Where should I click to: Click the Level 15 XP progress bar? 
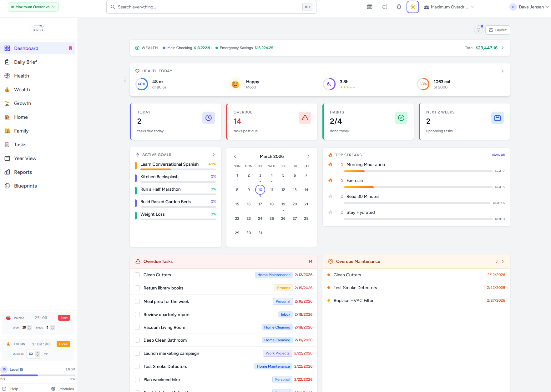pos(38,375)
